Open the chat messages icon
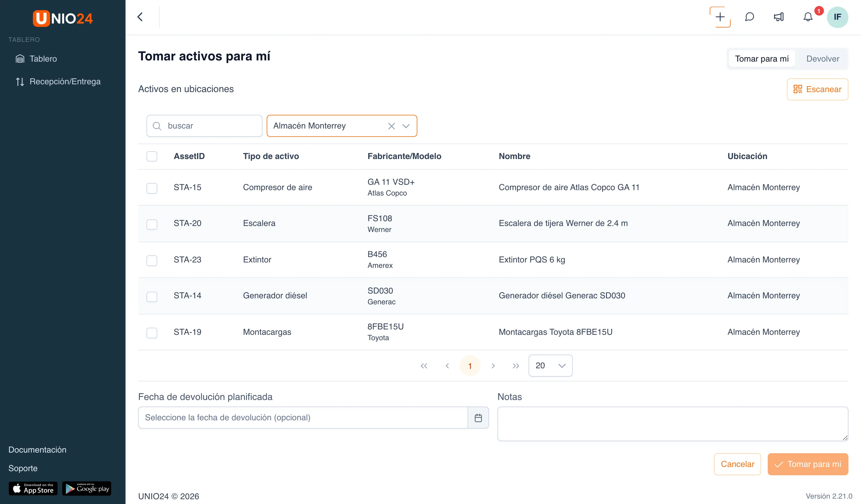 coord(749,17)
